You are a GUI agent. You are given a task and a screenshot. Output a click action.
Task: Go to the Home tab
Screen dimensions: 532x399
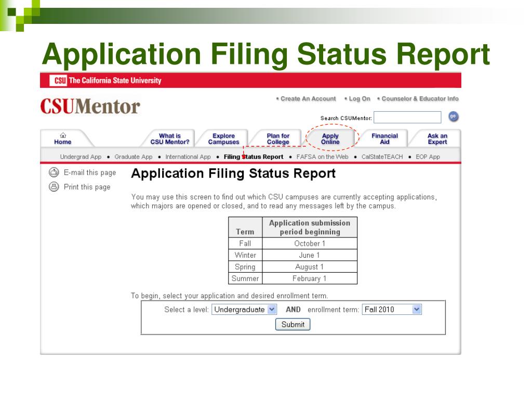(x=63, y=139)
